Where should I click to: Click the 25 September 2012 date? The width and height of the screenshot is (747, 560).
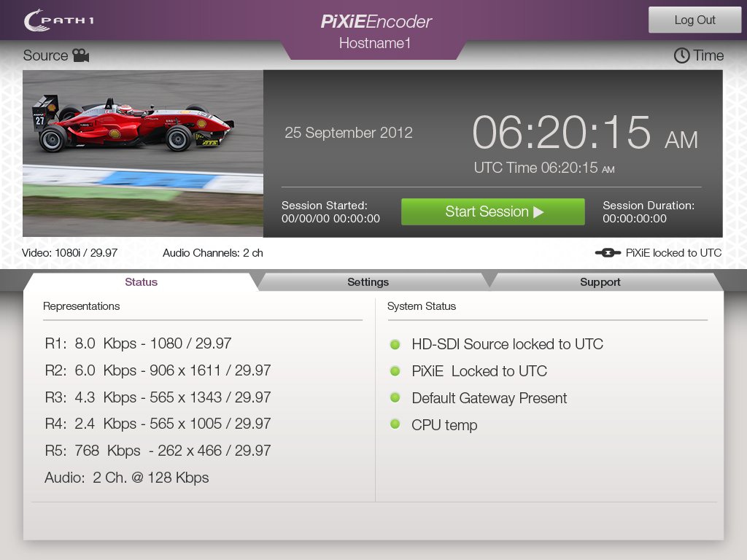click(x=349, y=133)
